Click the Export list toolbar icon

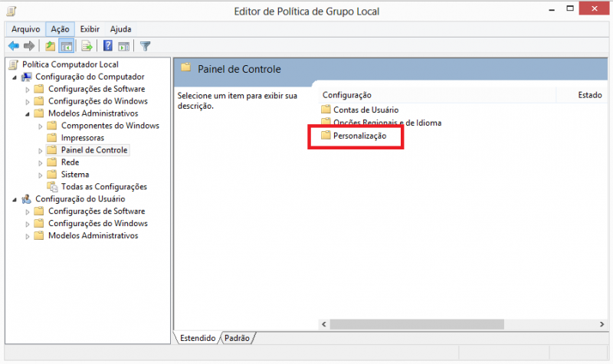(87, 46)
